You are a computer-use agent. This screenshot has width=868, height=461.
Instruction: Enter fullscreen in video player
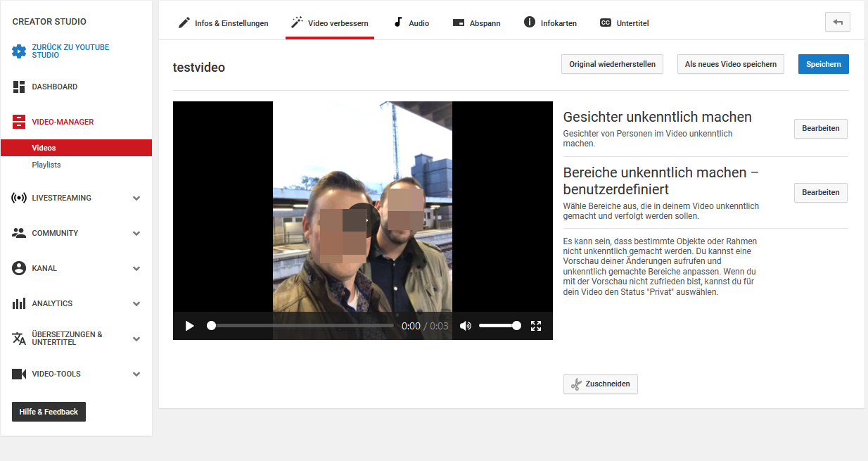[x=536, y=326]
